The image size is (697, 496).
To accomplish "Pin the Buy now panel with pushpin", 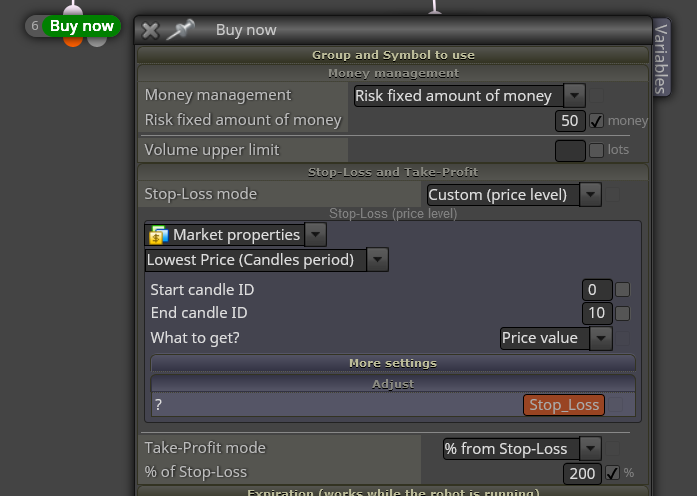I will pos(180,29).
